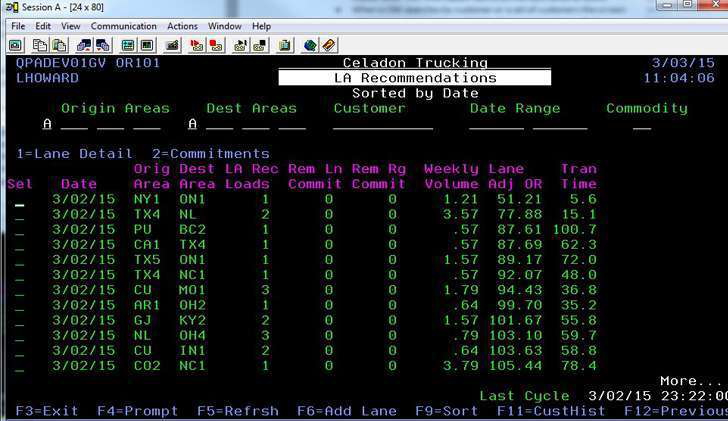Click the Commodity input field
This screenshot has height=421, width=728.
[642, 124]
